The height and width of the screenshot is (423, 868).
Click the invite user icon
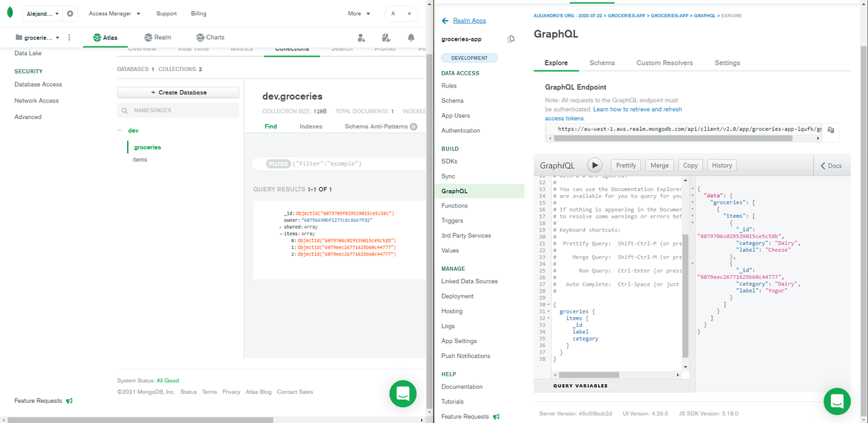pos(361,38)
